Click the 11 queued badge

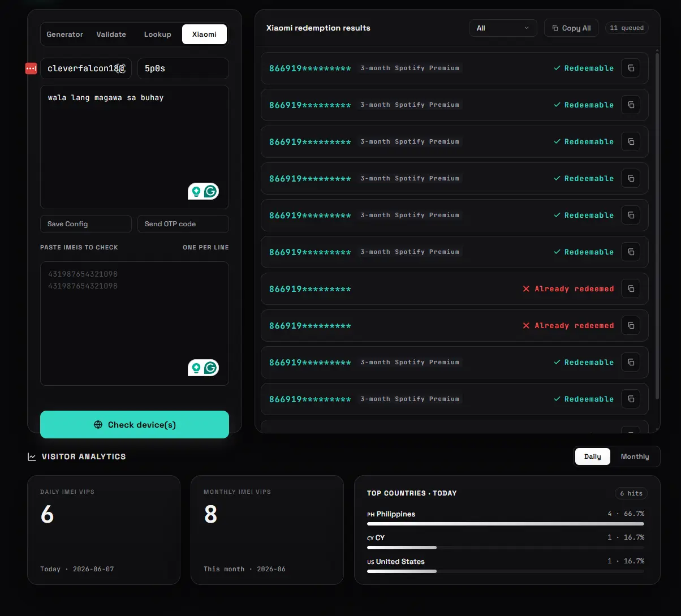(x=627, y=28)
